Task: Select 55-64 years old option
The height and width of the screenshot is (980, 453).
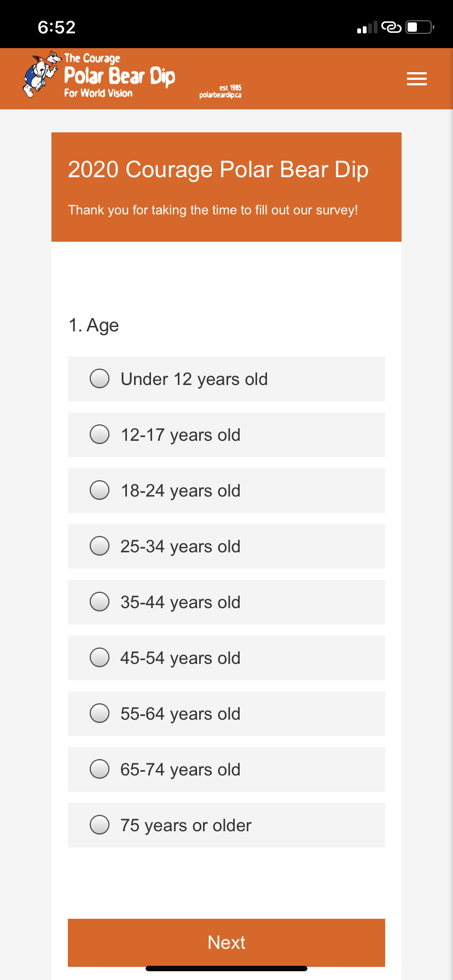Action: 226,714
